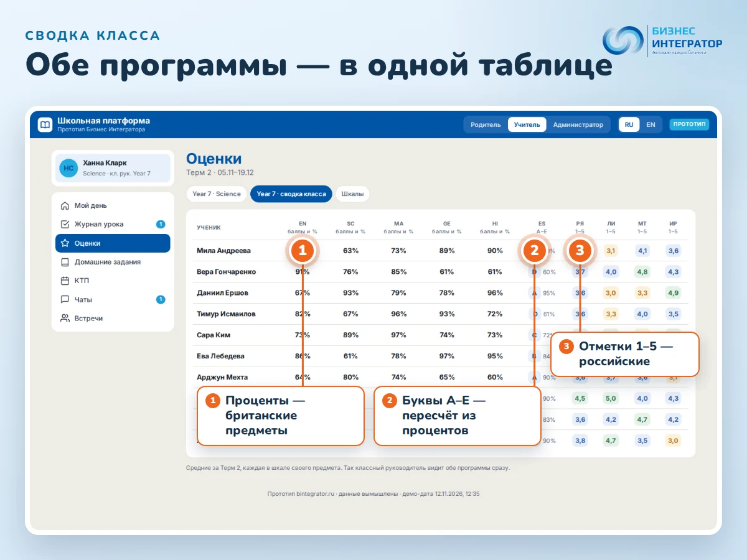Select student Тимур Исмаилов

click(226, 314)
